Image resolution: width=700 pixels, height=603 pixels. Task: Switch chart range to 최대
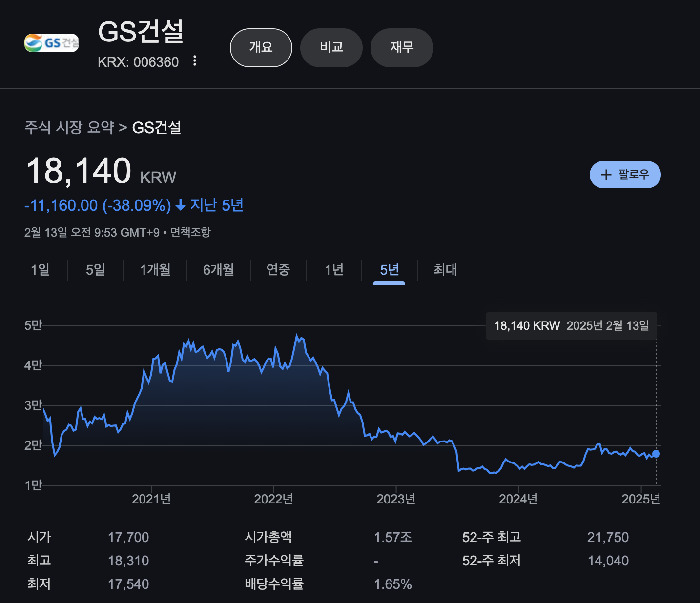click(x=445, y=270)
